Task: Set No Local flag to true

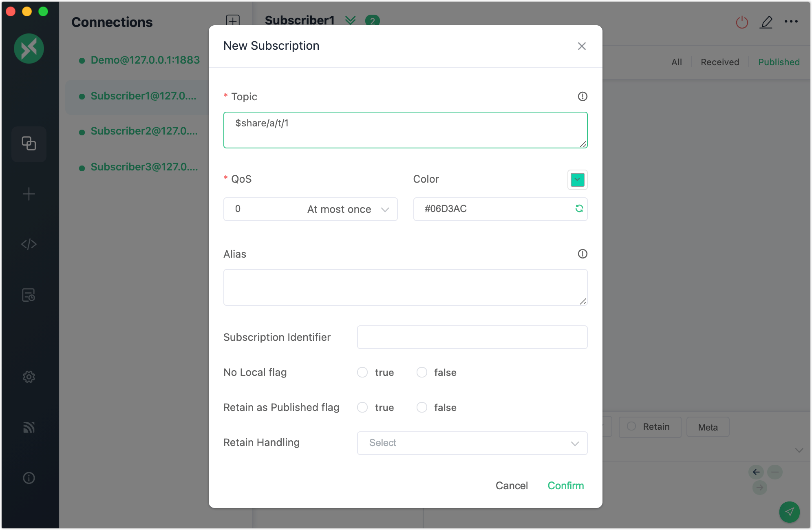Action: 362,372
